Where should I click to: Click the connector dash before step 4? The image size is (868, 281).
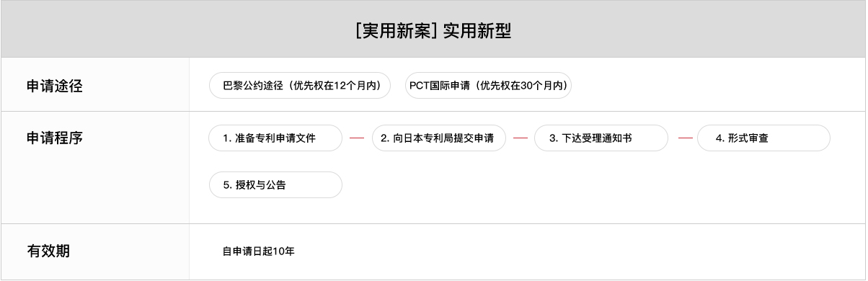(x=686, y=138)
